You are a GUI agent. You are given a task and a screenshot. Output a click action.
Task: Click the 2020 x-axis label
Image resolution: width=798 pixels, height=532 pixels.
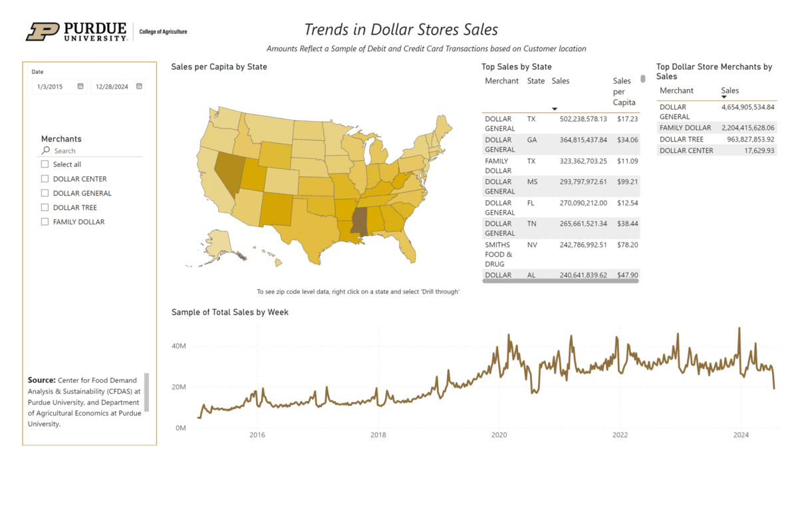click(499, 435)
